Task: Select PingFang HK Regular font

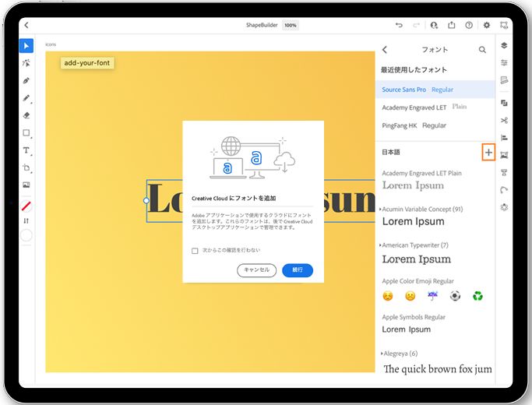Action: click(x=435, y=125)
